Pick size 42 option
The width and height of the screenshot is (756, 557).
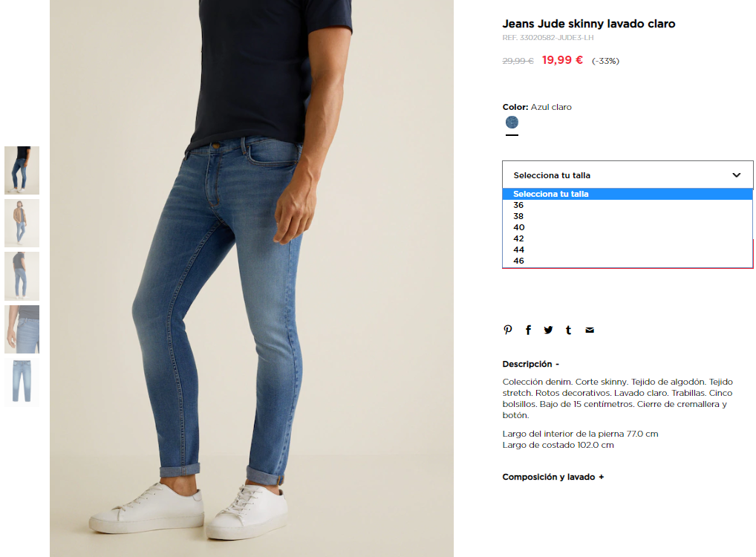[628, 238]
